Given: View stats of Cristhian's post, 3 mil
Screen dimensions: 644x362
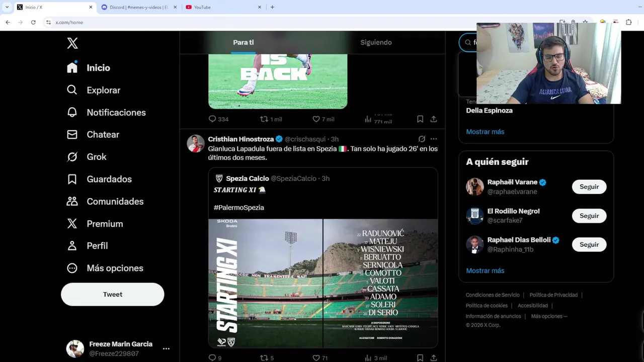Looking at the screenshot, I should pos(376,358).
